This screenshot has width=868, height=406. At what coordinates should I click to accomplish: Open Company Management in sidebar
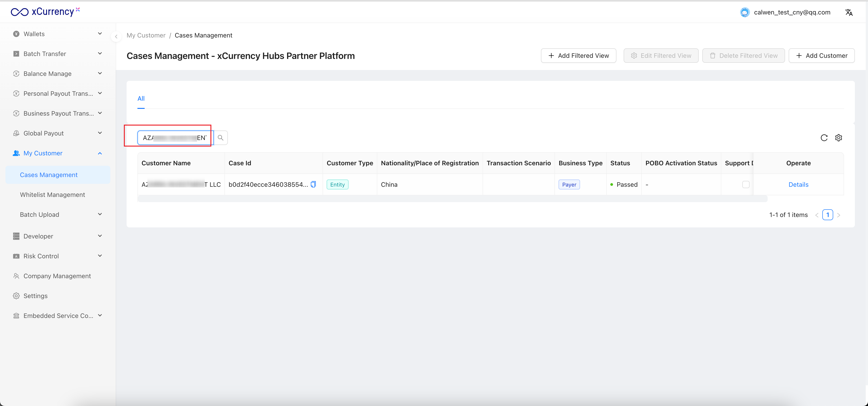coord(57,276)
